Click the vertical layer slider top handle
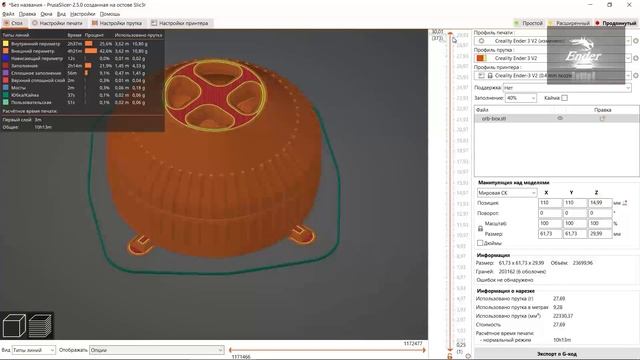The height and width of the screenshot is (360, 640). click(450, 34)
